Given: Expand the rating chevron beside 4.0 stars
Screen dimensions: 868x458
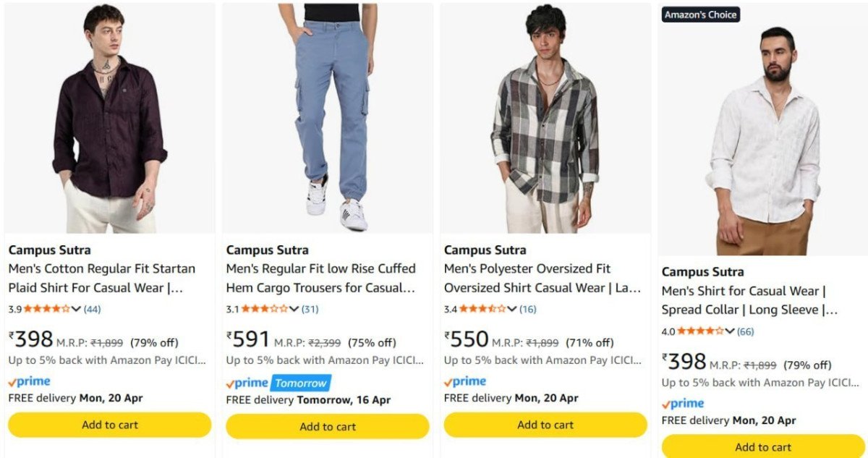Looking at the screenshot, I should (x=729, y=331).
